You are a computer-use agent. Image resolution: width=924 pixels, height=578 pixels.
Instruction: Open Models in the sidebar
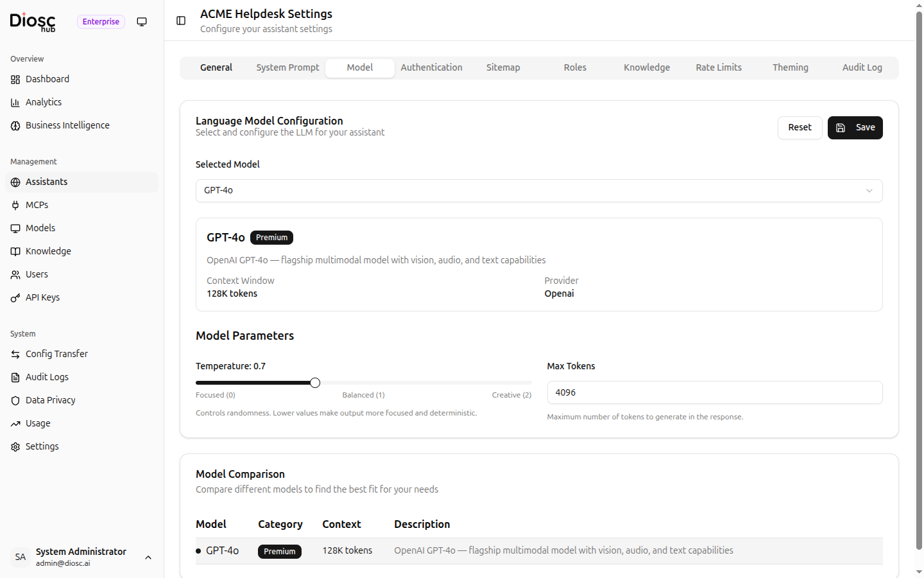[x=81, y=229]
